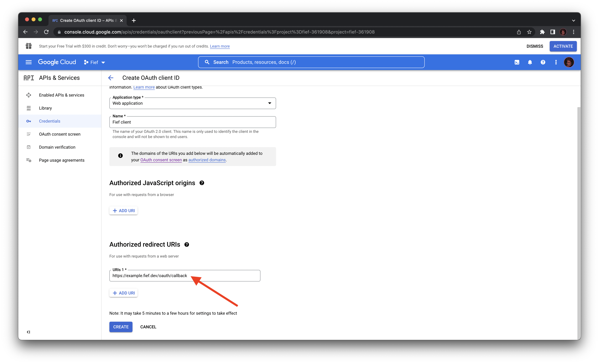Image resolution: width=599 pixels, height=364 pixels.
Task: Click the CREATE button
Action: tap(121, 327)
